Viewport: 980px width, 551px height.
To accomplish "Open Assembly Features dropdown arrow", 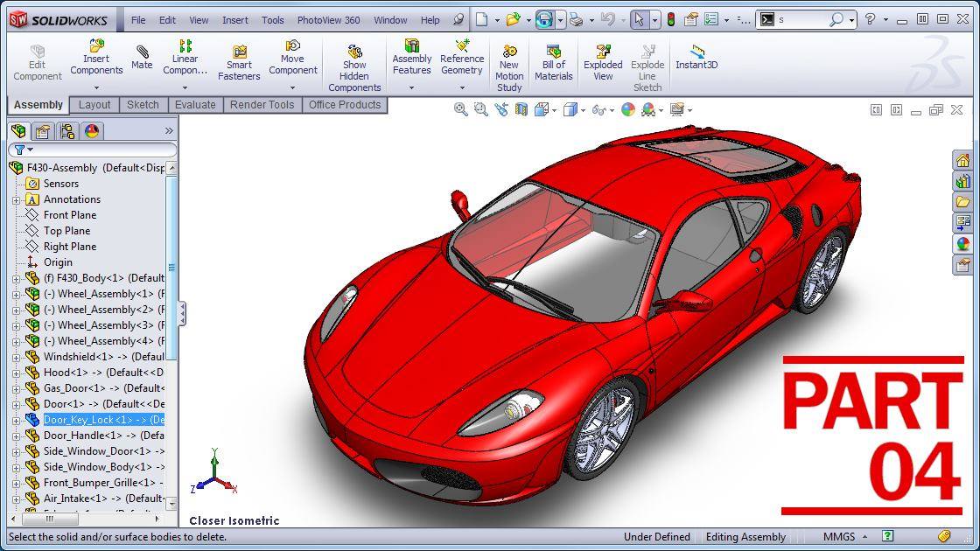I will click(x=411, y=87).
